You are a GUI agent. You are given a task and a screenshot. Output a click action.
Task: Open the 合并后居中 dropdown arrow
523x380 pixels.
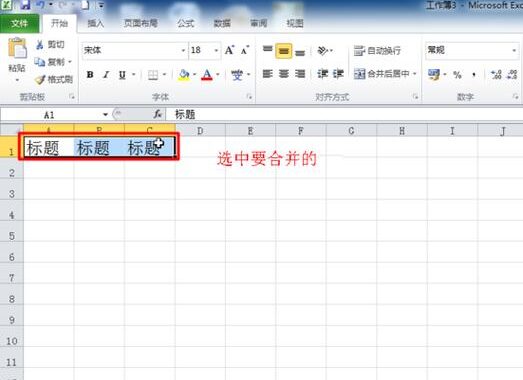point(415,74)
